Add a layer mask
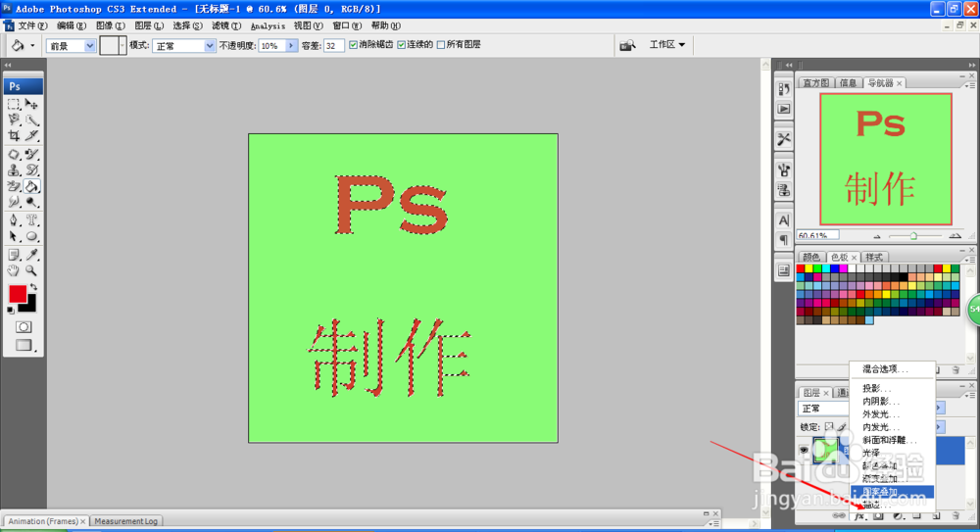Screen dimensions: 980x532 pos(879,516)
